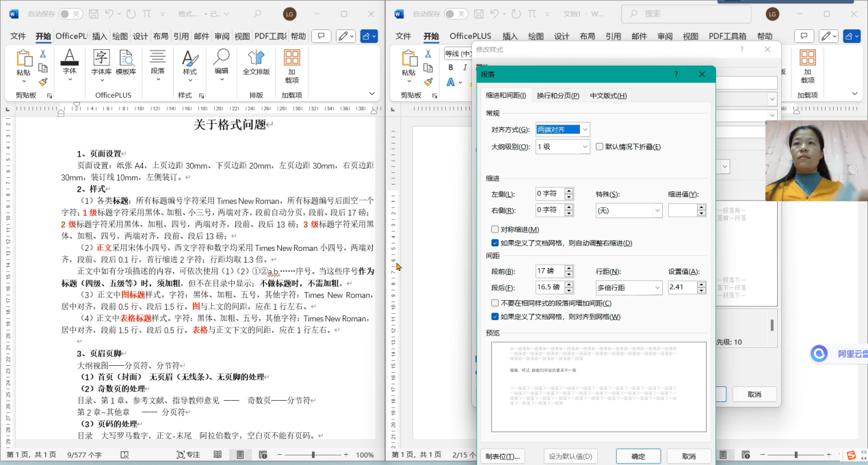
Task: Open 模板库 template library icon
Action: point(126,59)
